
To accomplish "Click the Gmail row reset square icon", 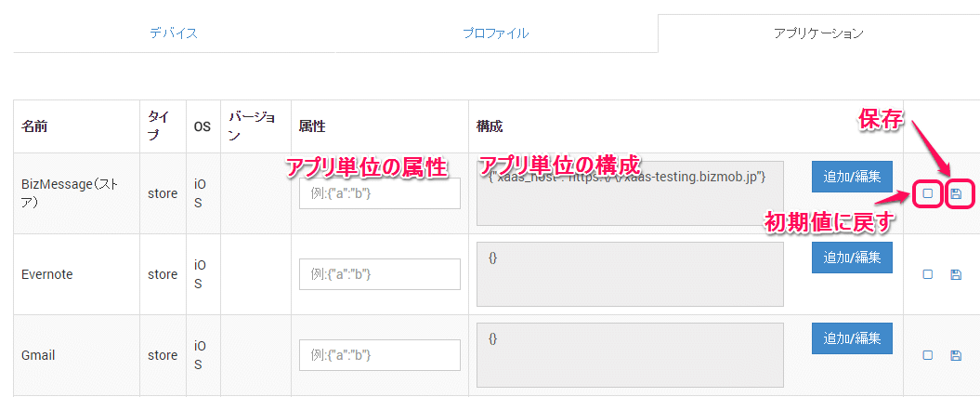I will (x=927, y=355).
